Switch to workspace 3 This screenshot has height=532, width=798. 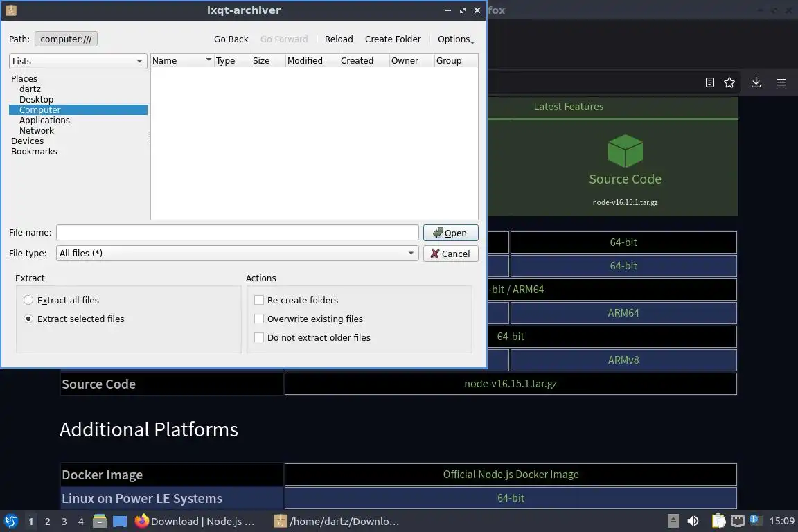tap(64, 522)
